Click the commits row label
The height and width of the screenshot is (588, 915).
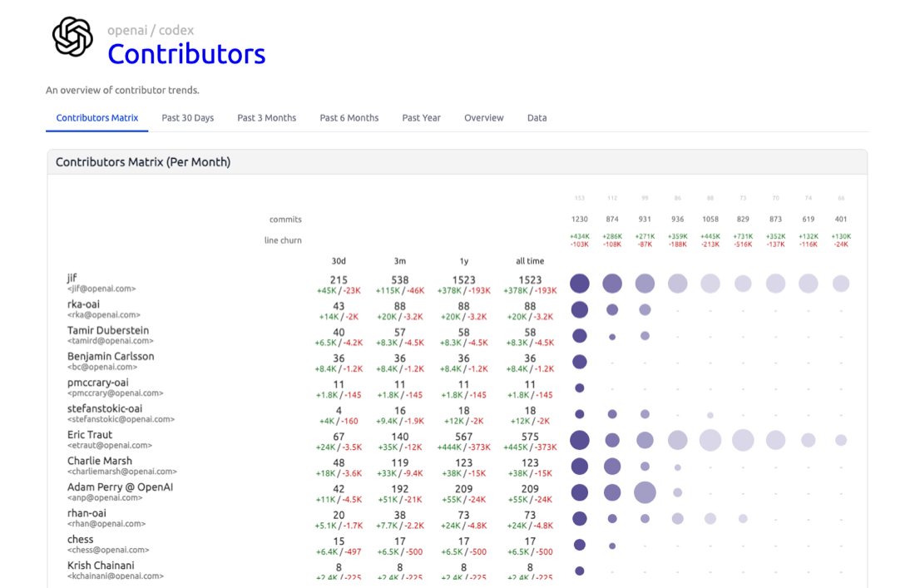pyautogui.click(x=285, y=220)
